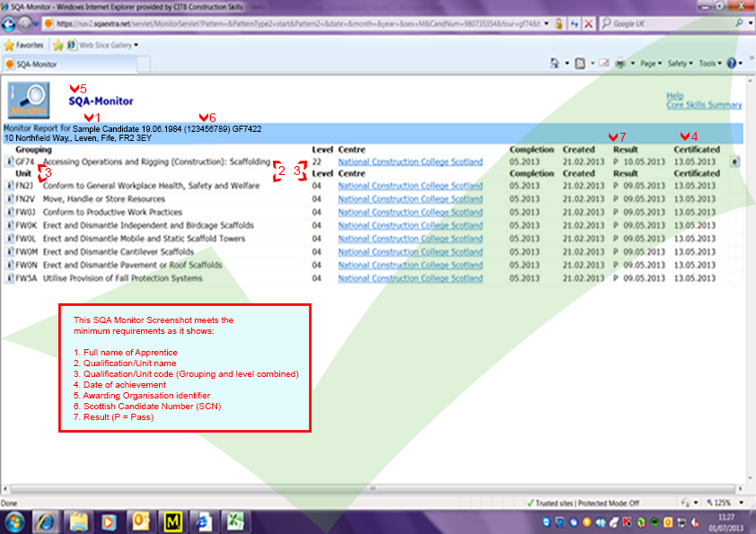Click info icon beside FW5A unit row
This screenshot has height=534, width=756.
click(9, 278)
